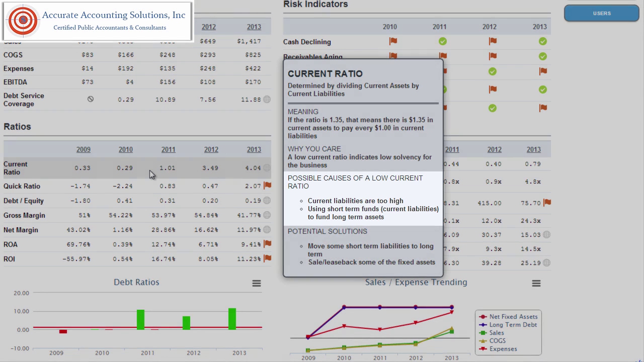
Task: Toggle the COGS legend series
Action: click(492, 341)
